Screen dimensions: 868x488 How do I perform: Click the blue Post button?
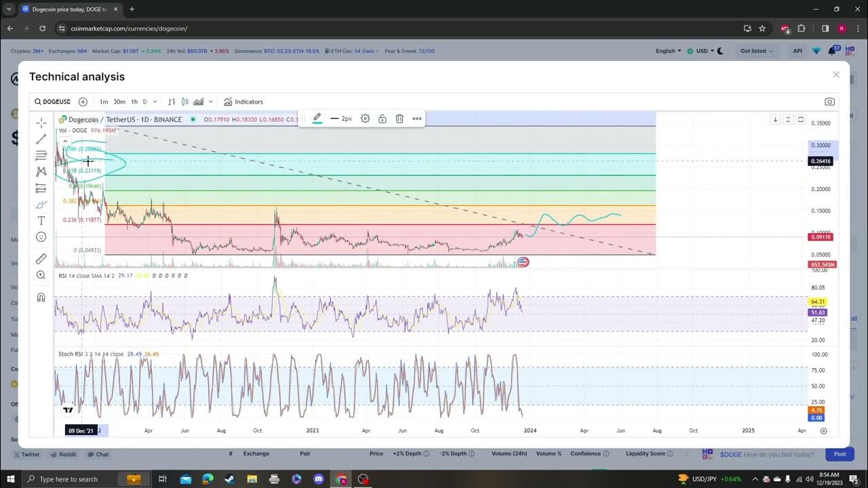coord(840,454)
